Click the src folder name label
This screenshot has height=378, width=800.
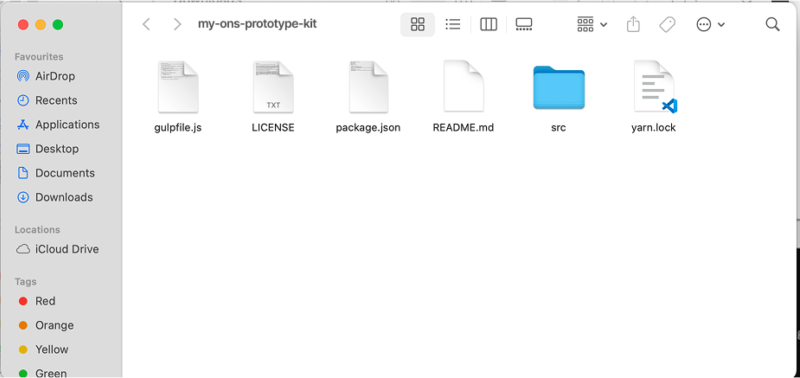[559, 128]
